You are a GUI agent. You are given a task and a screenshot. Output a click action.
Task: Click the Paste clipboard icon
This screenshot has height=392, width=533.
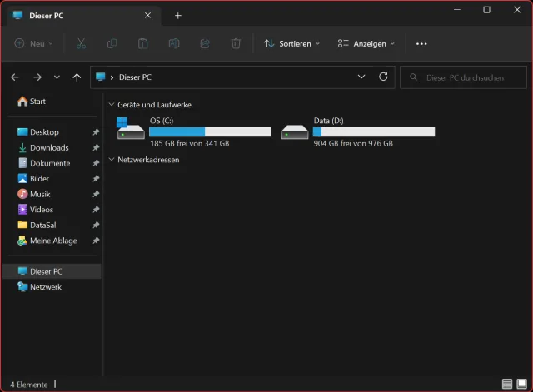pos(142,43)
